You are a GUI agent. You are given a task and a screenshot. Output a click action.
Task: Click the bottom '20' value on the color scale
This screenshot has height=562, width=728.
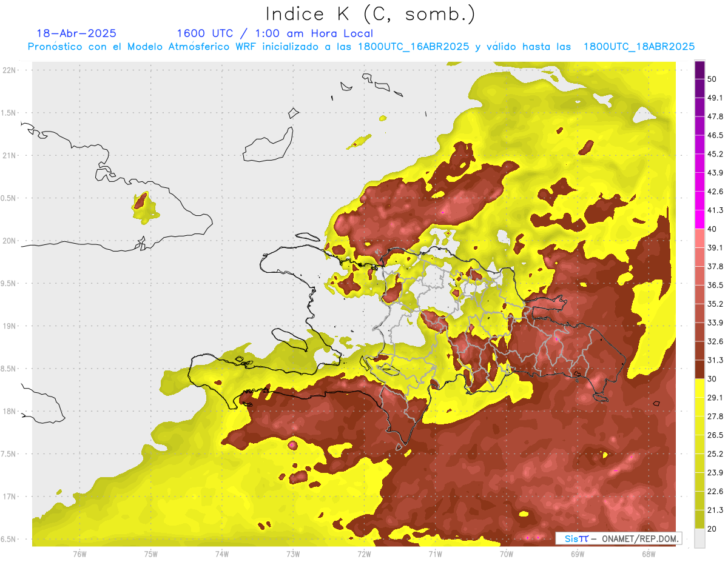pyautogui.click(x=712, y=529)
